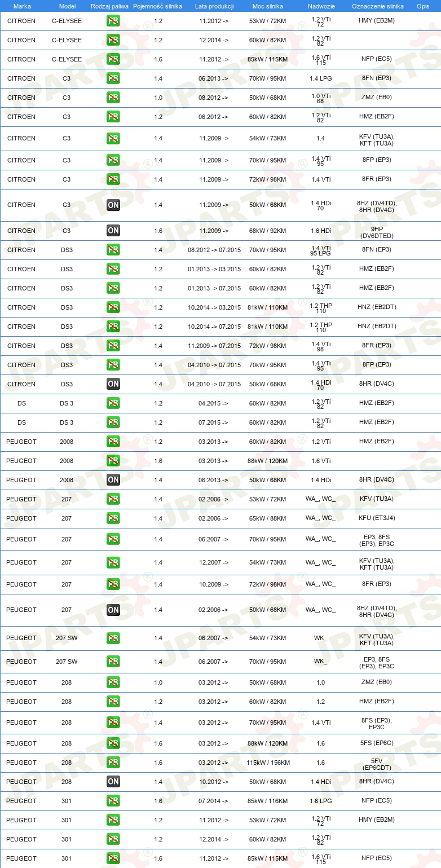
Task: Click the Oznaczenie silnika column header
Action: point(377,6)
